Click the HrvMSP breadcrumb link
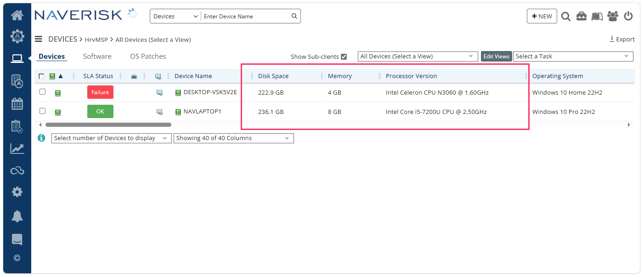This screenshot has height=277, width=644. click(x=96, y=40)
